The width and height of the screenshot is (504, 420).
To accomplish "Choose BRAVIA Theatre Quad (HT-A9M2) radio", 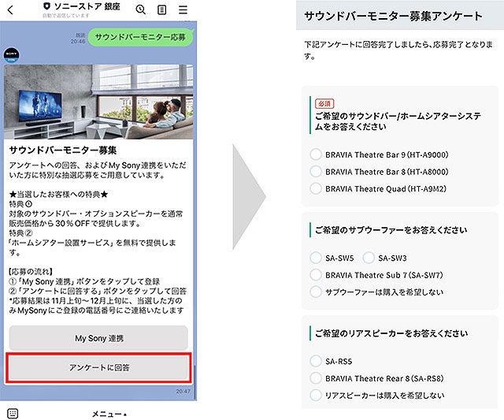I will 316,189.
